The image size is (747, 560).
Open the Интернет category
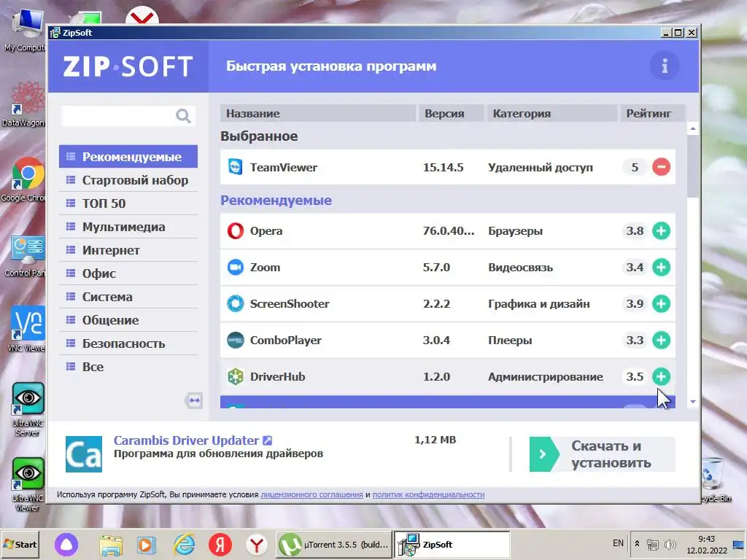(x=128, y=250)
